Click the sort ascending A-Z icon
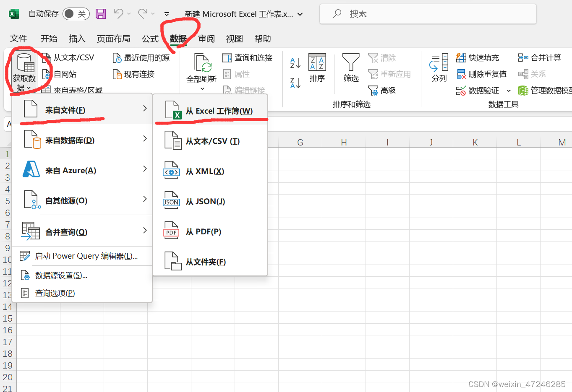 295,63
